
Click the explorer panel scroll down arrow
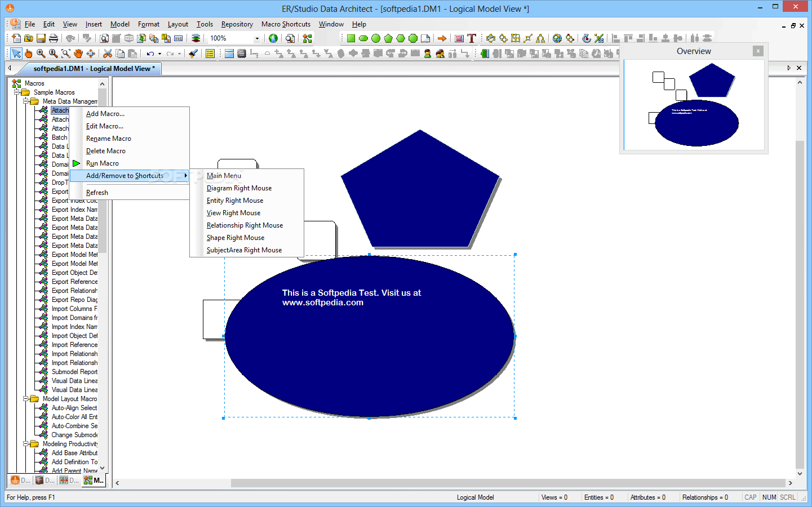point(102,468)
